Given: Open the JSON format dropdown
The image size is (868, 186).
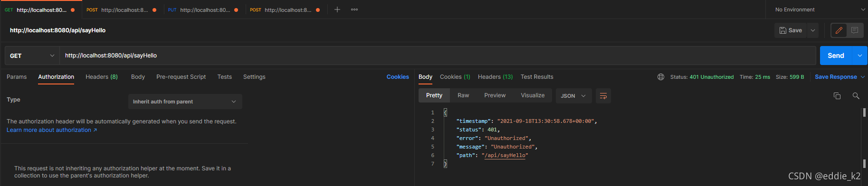Looking at the screenshot, I should [573, 96].
